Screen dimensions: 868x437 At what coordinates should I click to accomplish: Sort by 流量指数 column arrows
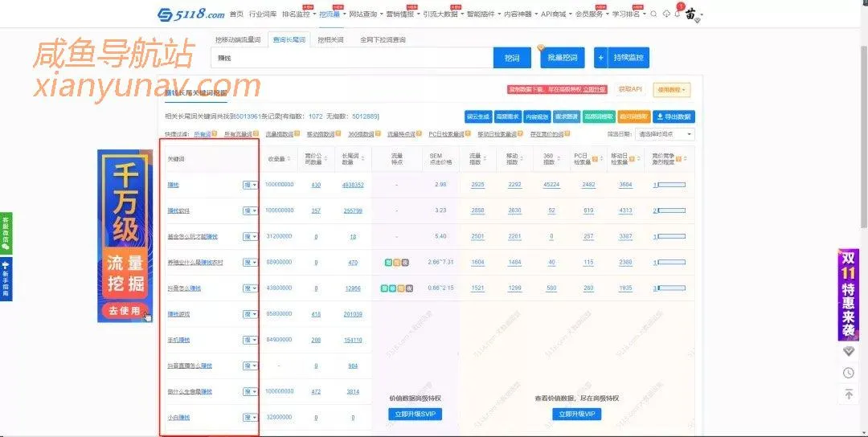(x=485, y=159)
